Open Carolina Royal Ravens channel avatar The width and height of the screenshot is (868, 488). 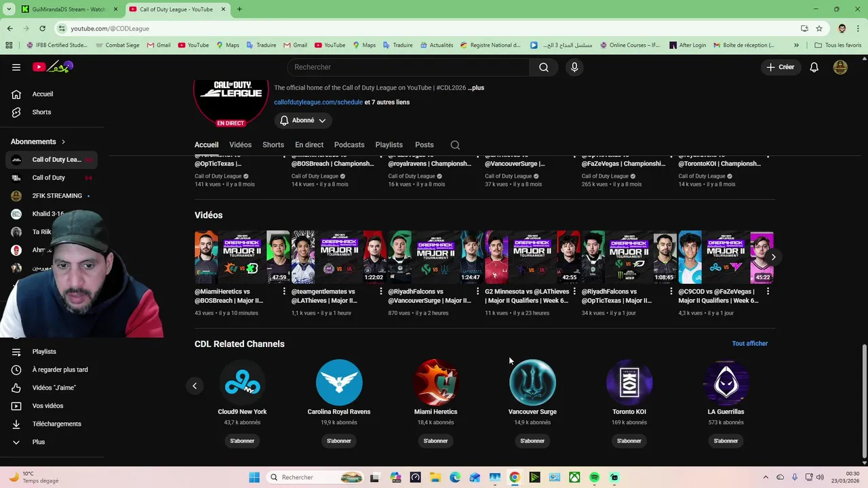point(339,383)
